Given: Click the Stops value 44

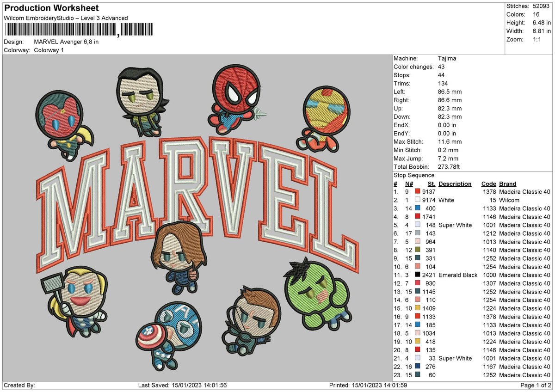Looking at the screenshot, I should tap(441, 75).
